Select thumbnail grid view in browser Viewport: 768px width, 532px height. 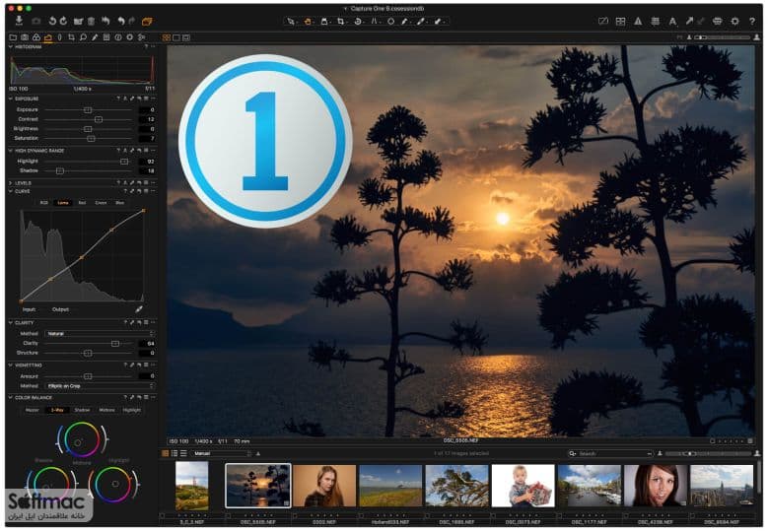coord(166,454)
